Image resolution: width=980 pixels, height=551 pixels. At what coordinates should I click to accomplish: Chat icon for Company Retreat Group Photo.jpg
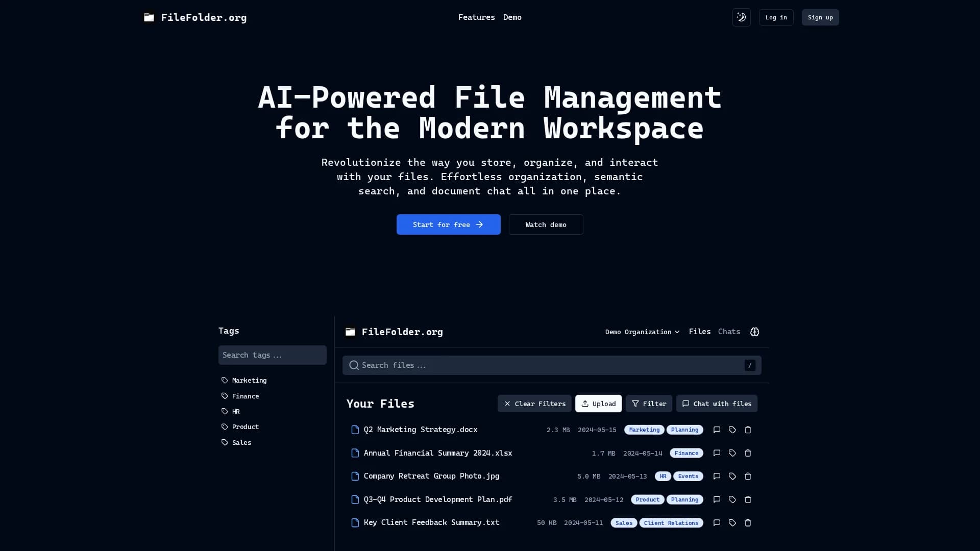tap(717, 476)
